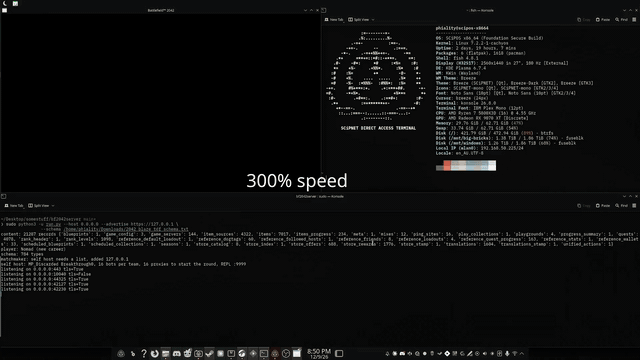Click Split View in the fish Konsole window
The image size is (640, 360).
point(359,20)
